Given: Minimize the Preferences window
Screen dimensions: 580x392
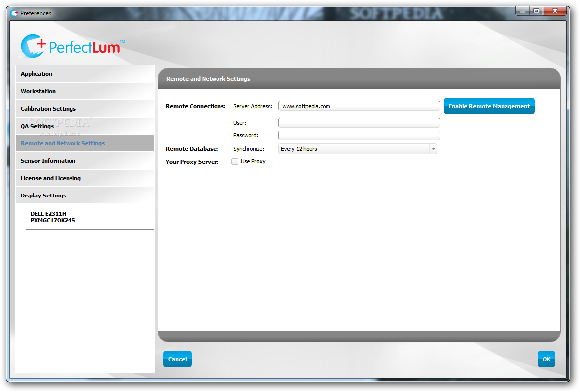Looking at the screenshot, I should 522,11.
